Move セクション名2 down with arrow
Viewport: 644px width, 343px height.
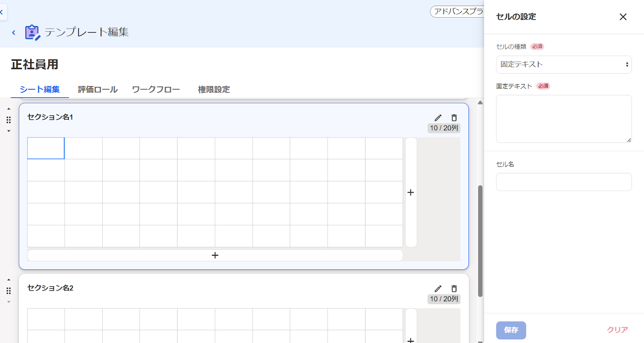point(9,302)
